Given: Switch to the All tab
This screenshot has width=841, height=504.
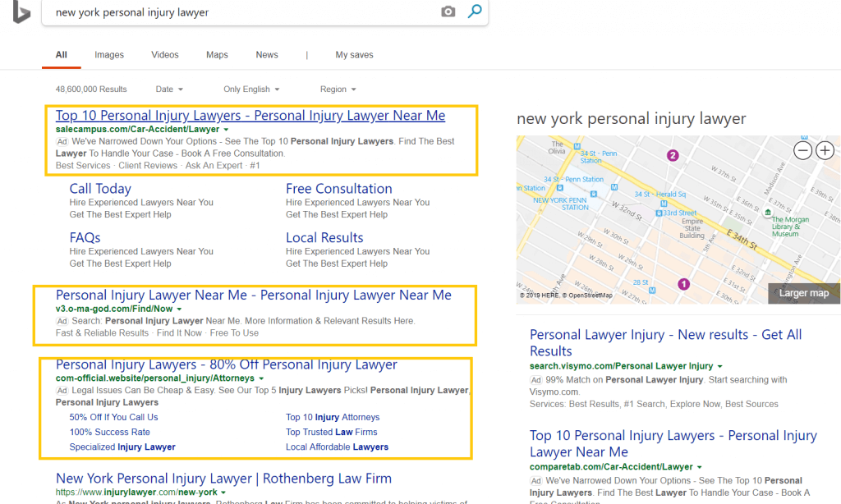Looking at the screenshot, I should (x=61, y=55).
